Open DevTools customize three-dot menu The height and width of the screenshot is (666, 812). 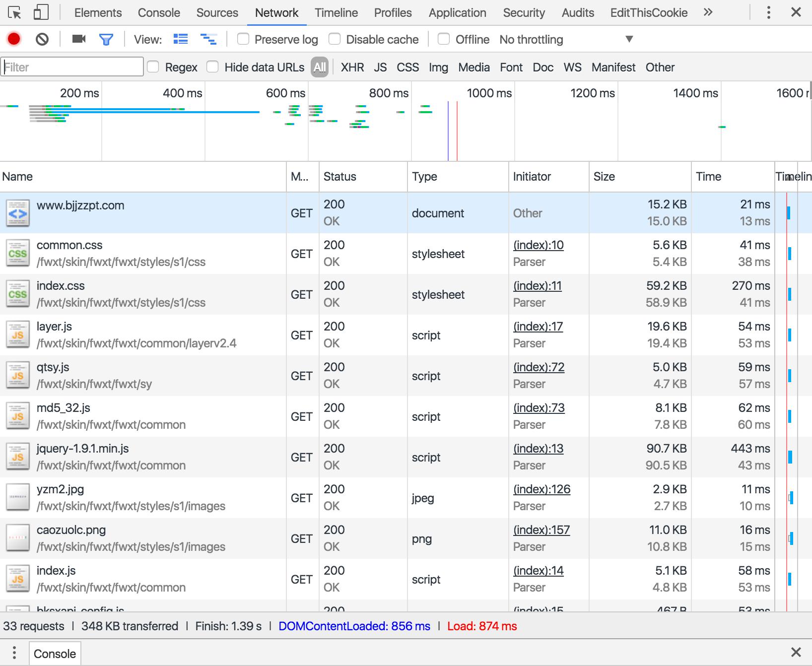(x=768, y=12)
